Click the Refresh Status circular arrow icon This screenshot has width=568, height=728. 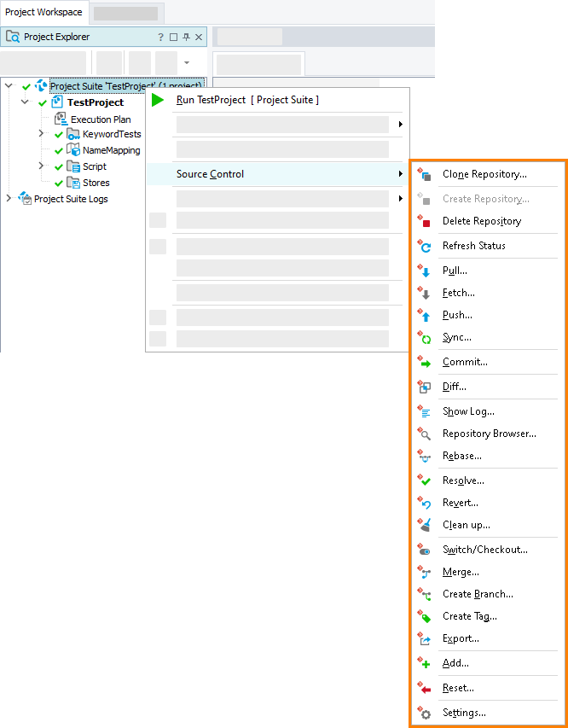click(424, 246)
